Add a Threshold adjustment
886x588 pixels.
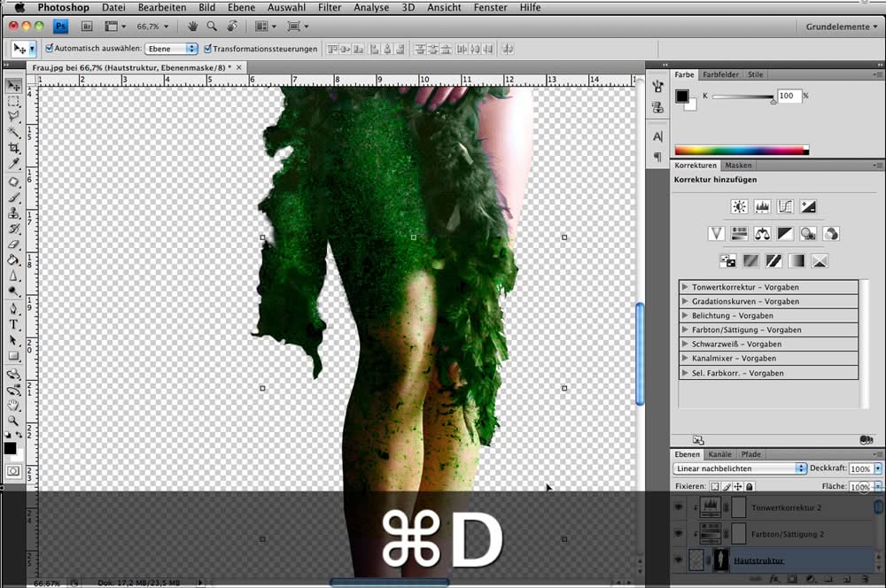tap(773, 261)
